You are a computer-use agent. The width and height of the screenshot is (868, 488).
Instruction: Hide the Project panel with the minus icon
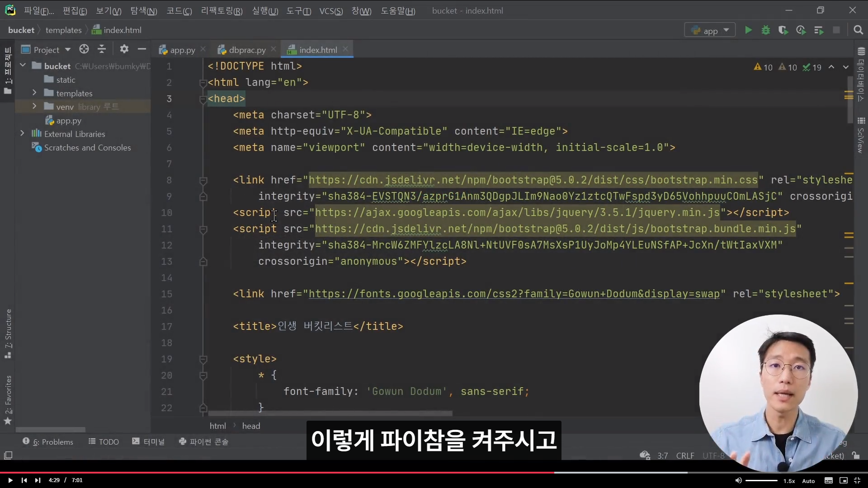tap(142, 49)
